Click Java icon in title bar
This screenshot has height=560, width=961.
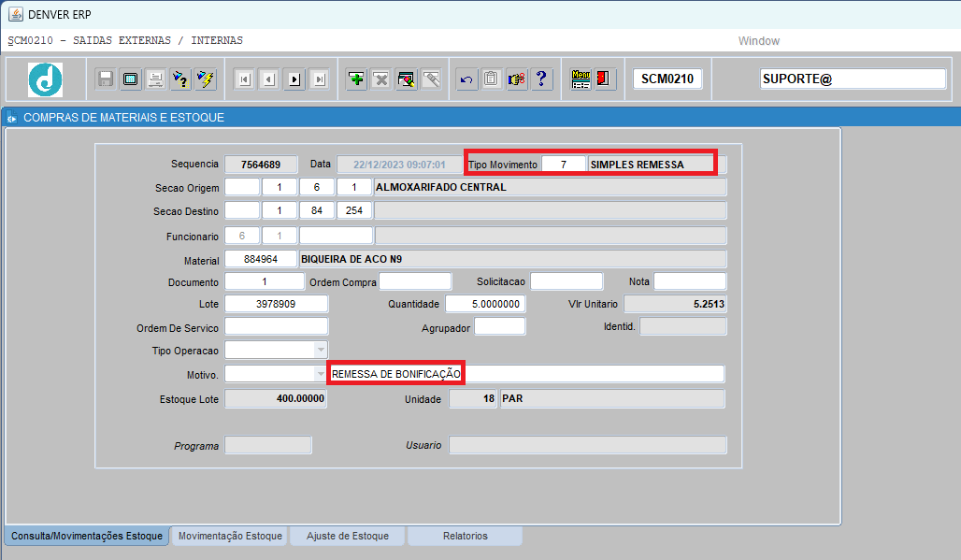[x=15, y=14]
